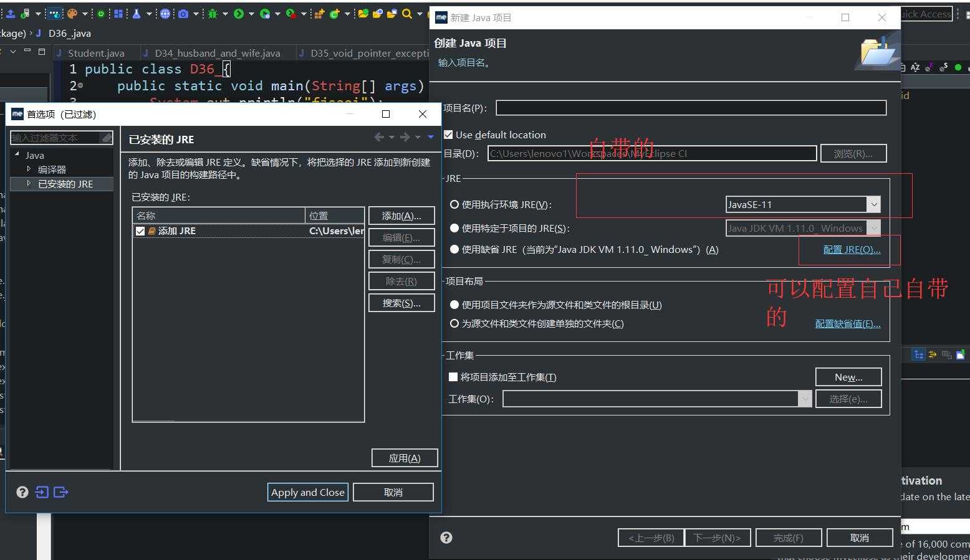
Task: Open dropdown arrow beside the Search magnifier icon
Action: pos(420,14)
